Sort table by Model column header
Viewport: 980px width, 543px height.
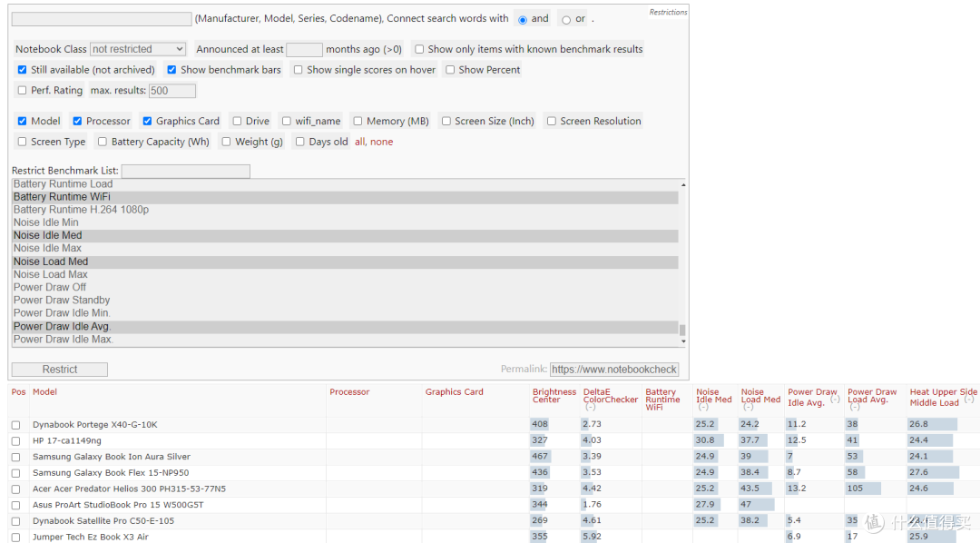(x=44, y=392)
